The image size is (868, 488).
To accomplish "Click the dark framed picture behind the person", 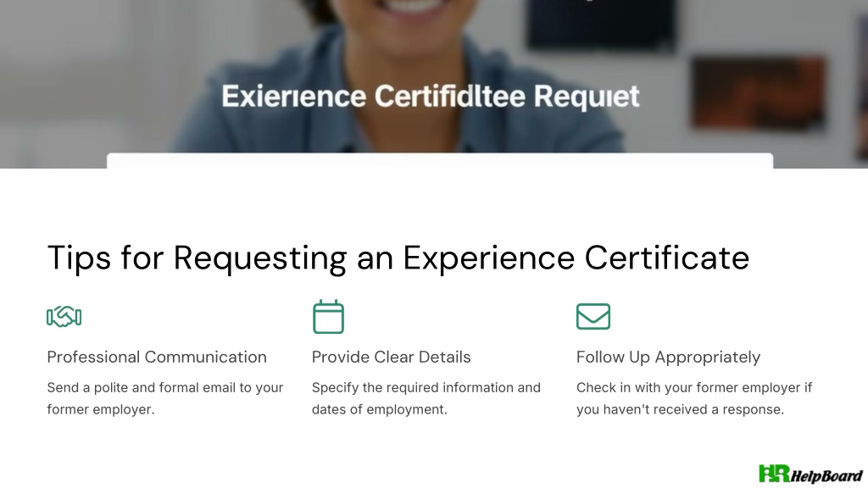I will coord(601,24).
